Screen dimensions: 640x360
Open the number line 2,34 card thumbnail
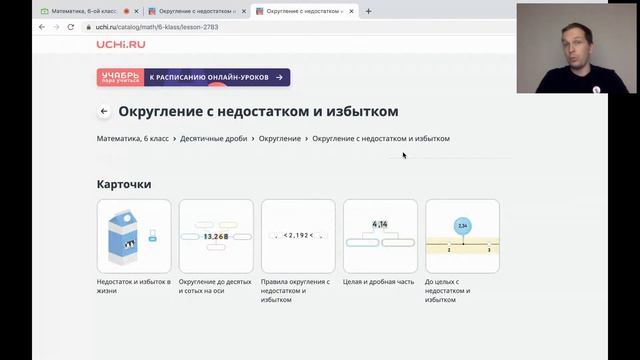[x=462, y=236]
